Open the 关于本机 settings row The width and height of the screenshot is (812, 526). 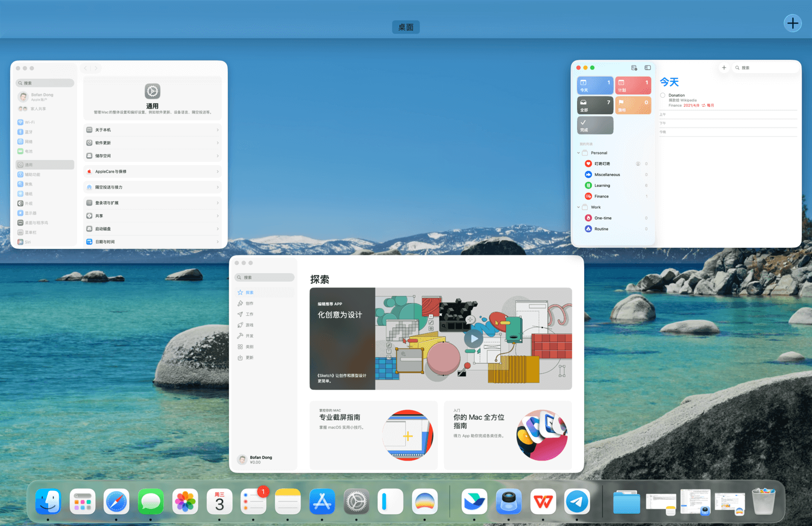(152, 130)
